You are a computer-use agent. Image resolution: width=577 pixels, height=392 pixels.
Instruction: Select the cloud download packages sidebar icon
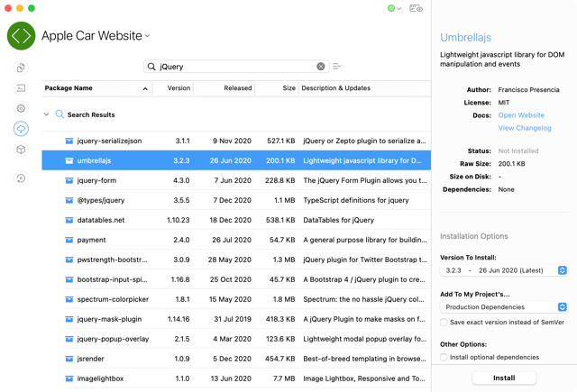coord(21,129)
